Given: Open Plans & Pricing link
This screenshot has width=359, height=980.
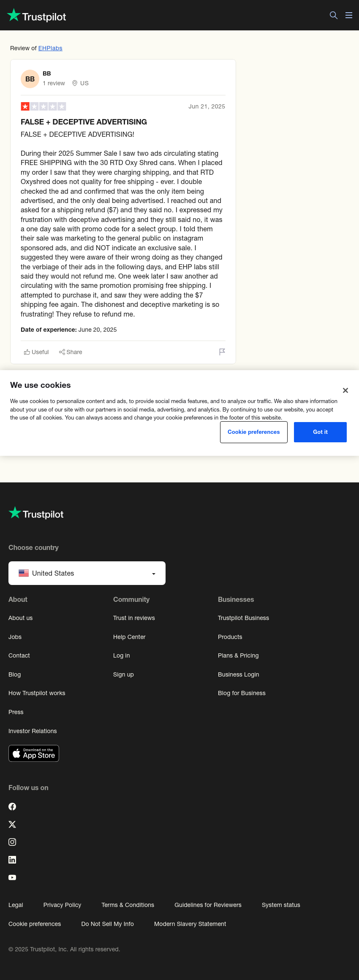Looking at the screenshot, I should click(x=238, y=655).
